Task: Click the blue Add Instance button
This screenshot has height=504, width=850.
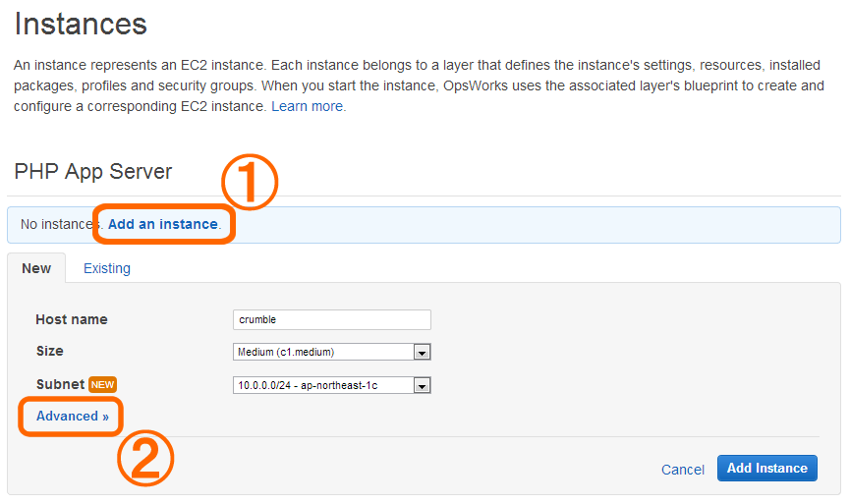Action: pyautogui.click(x=767, y=469)
